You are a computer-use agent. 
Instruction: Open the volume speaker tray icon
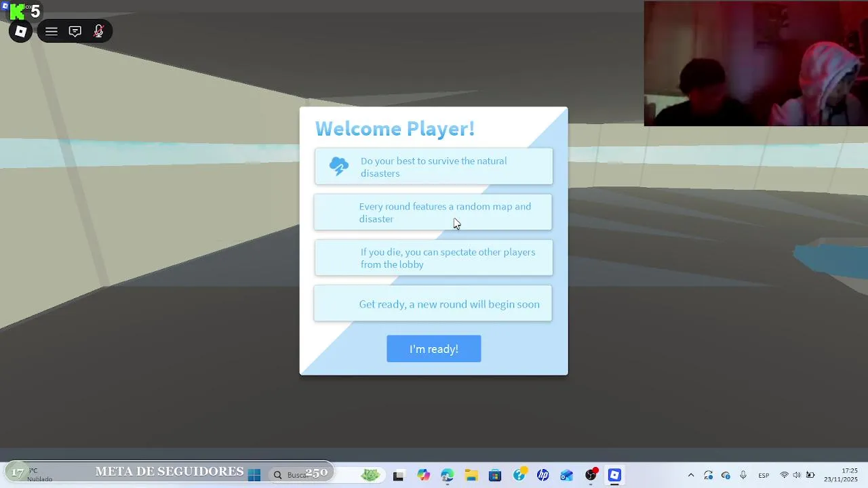[797, 475]
